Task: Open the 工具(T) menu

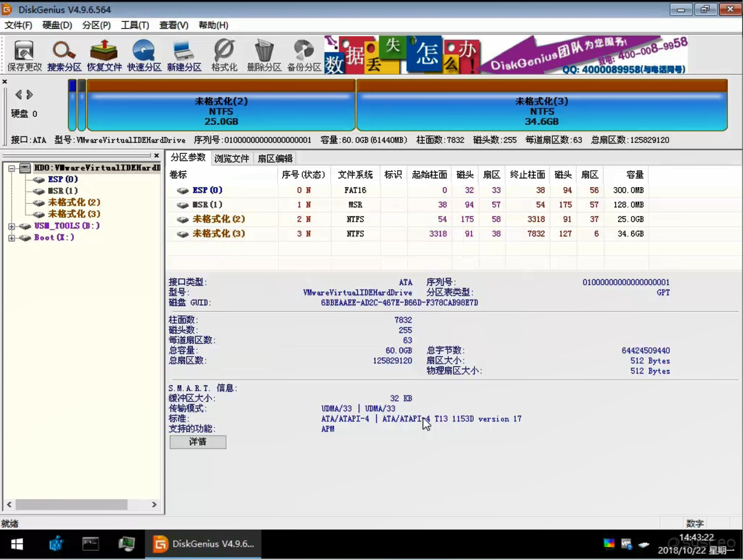Action: click(x=135, y=25)
